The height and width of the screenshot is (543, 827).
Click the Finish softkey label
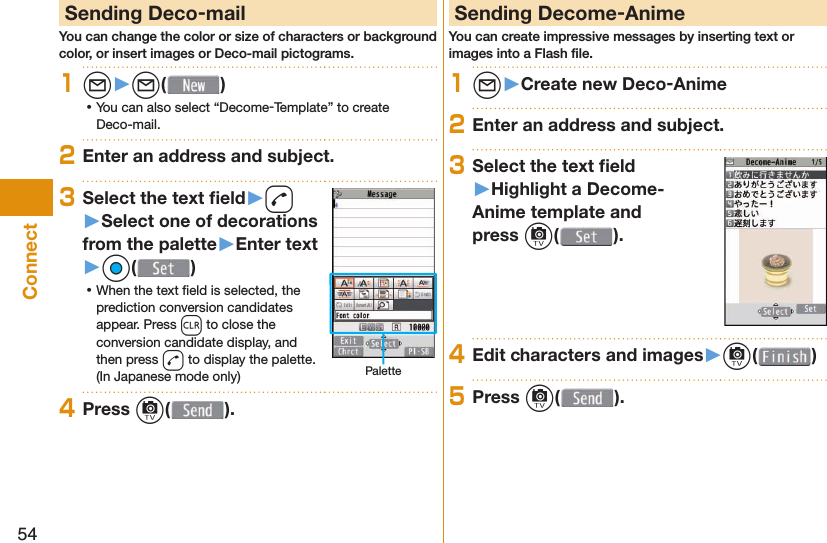[784, 357]
